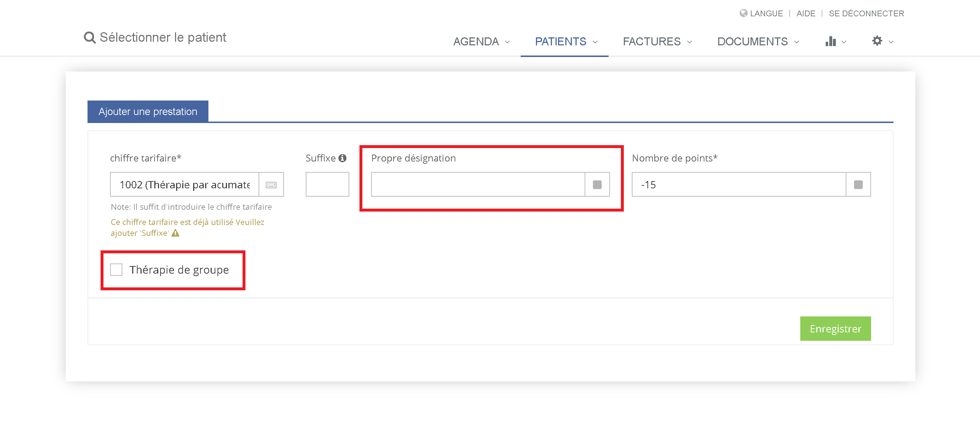980x434 pixels.
Task: Click the search magnifier icon
Action: [x=90, y=38]
